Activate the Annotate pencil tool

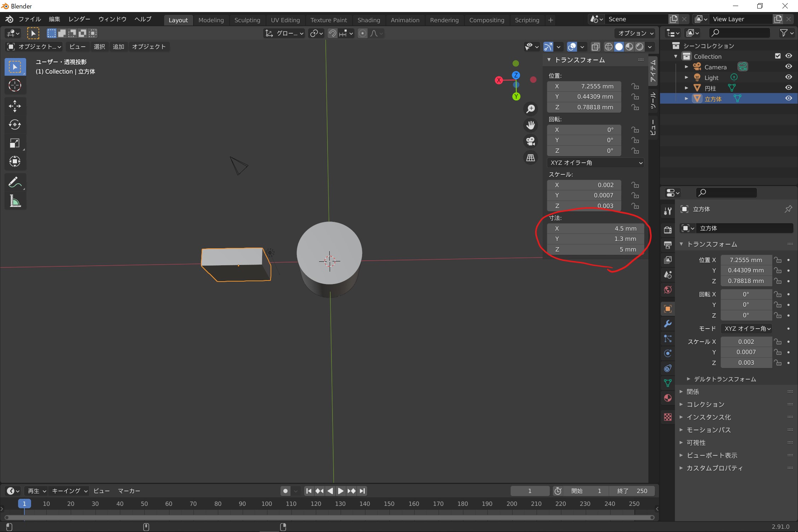15,183
